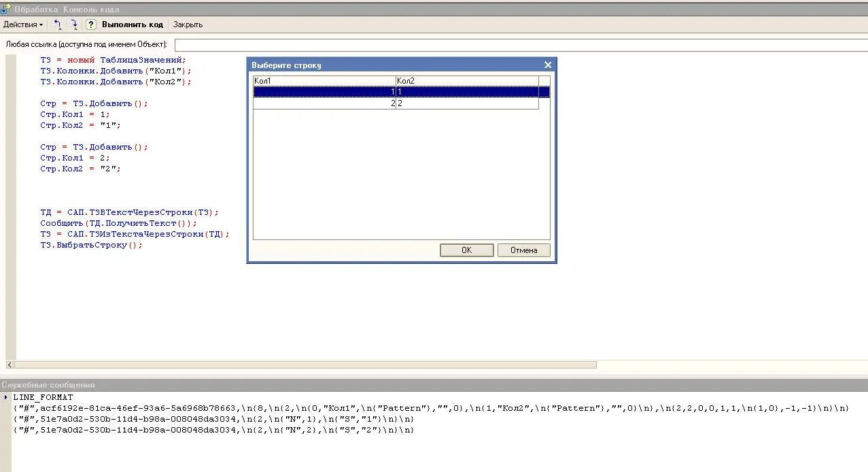Focus the Любая ссылка input field
The width and height of the screenshot is (868, 472).
coord(521,45)
